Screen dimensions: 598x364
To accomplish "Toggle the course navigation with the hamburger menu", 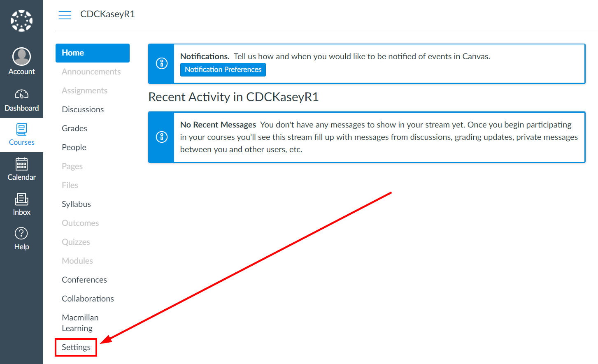I will click(x=65, y=15).
